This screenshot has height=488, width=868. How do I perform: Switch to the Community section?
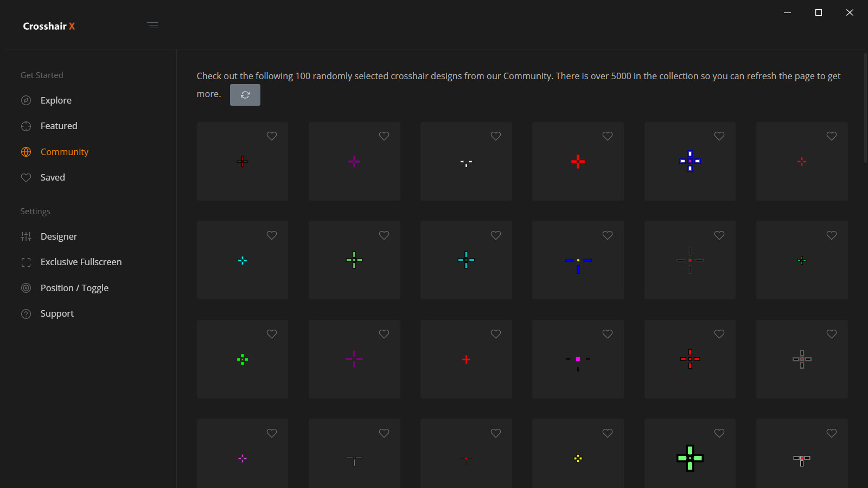tap(64, 152)
